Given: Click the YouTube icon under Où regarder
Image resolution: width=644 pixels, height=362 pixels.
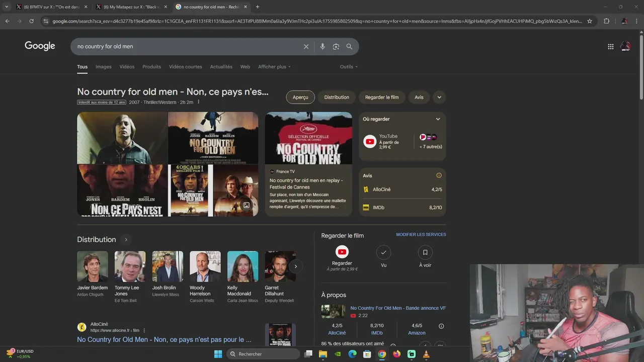Looking at the screenshot, I should click(x=370, y=142).
